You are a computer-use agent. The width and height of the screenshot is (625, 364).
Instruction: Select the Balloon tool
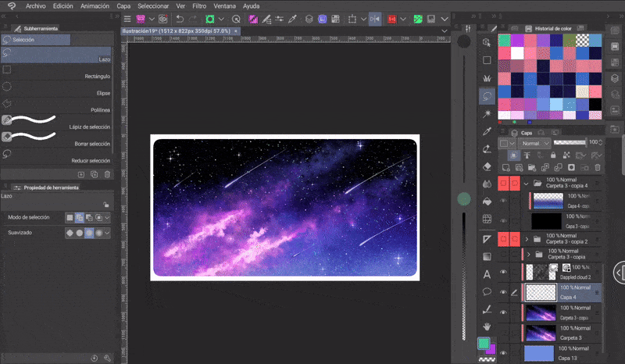pyautogui.click(x=487, y=291)
